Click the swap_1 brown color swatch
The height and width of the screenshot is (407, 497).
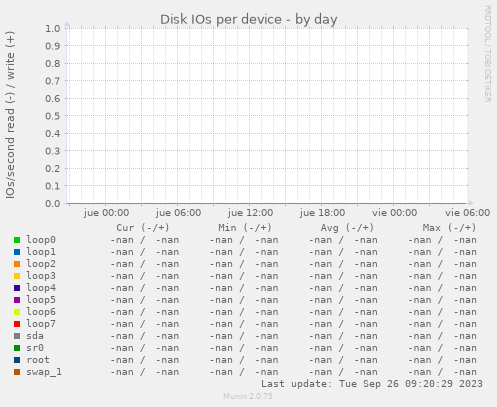pos(17,372)
